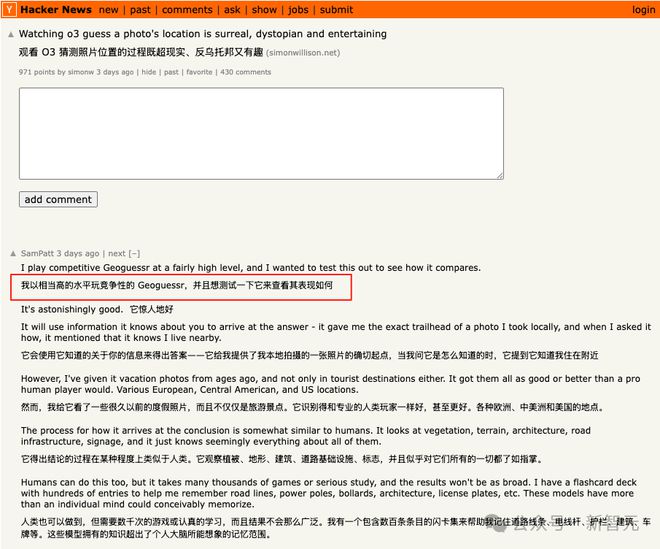Upvote the o3 photo location story

click(x=11, y=35)
